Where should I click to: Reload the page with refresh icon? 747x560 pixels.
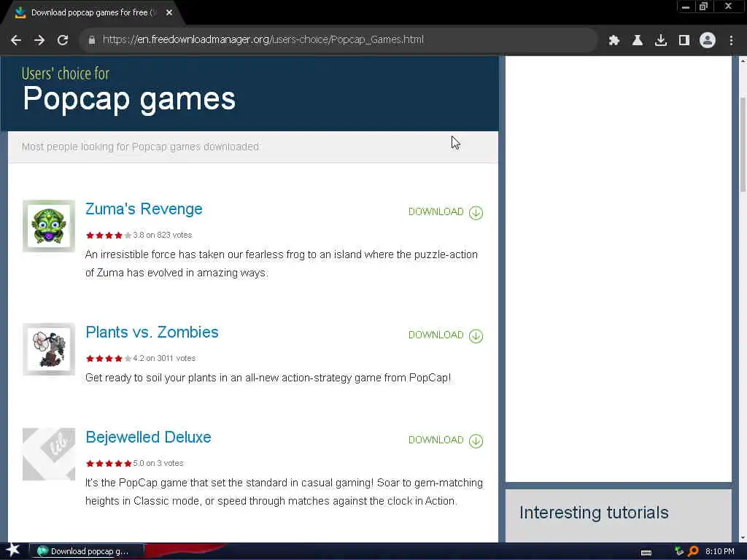63,40
